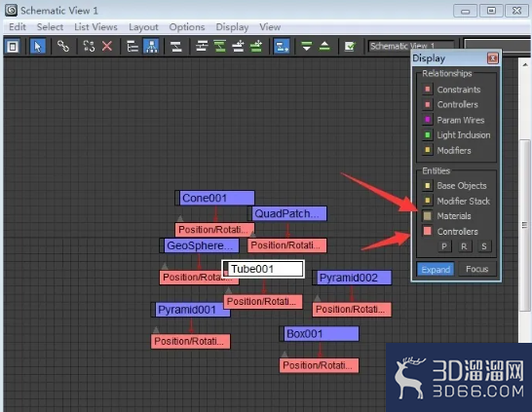Select Position/Rotation node under Cone001
Viewport: 532px width, 412px height.
tap(214, 230)
